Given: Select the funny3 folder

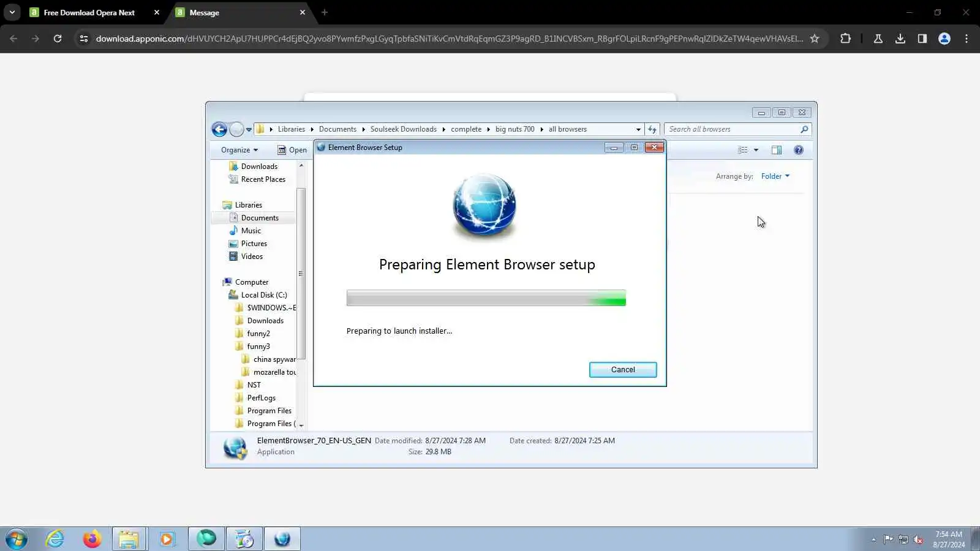Looking at the screenshot, I should coord(258,347).
